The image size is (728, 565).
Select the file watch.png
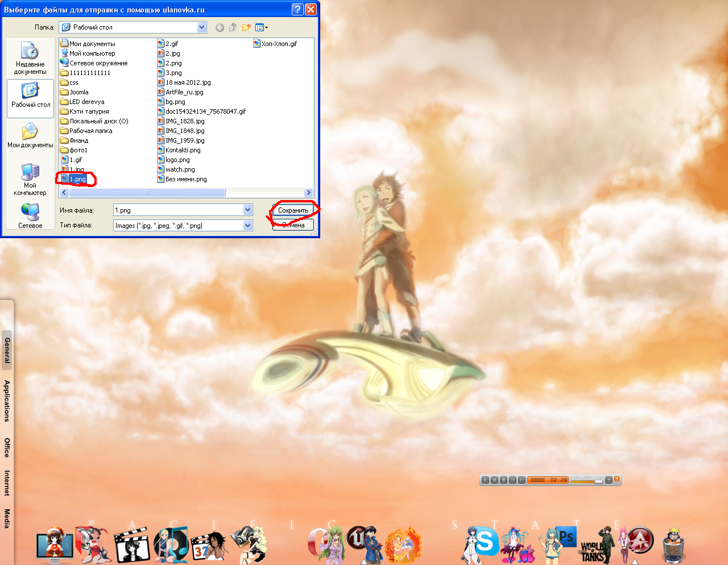[176, 169]
